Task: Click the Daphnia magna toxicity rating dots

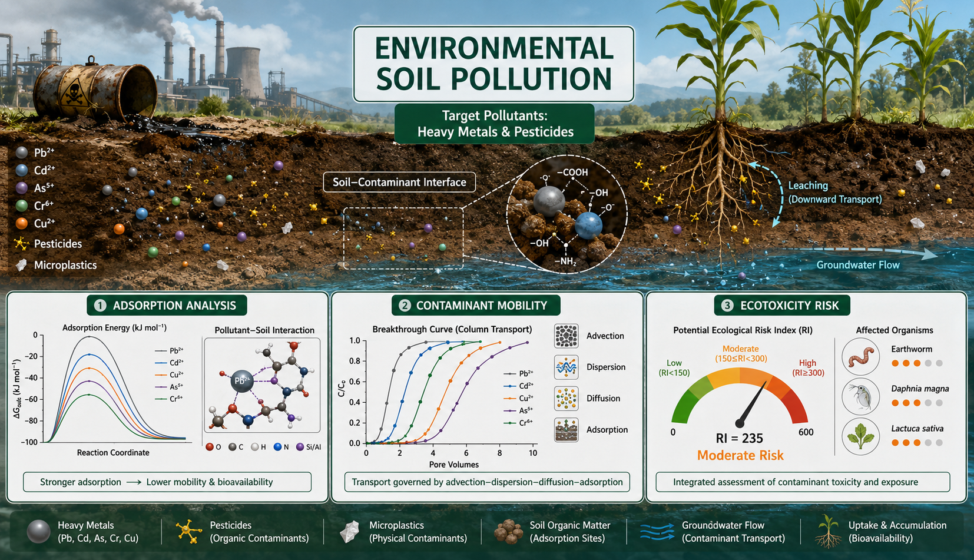Action: [917, 403]
